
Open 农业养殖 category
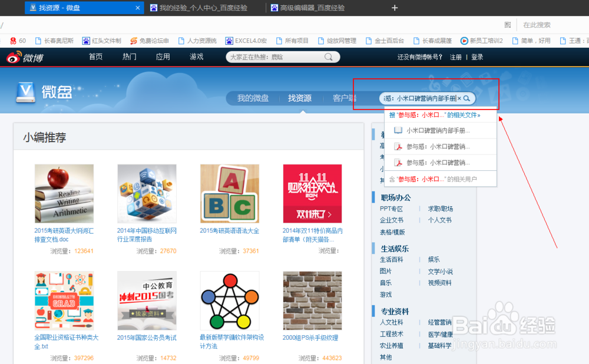(392, 346)
